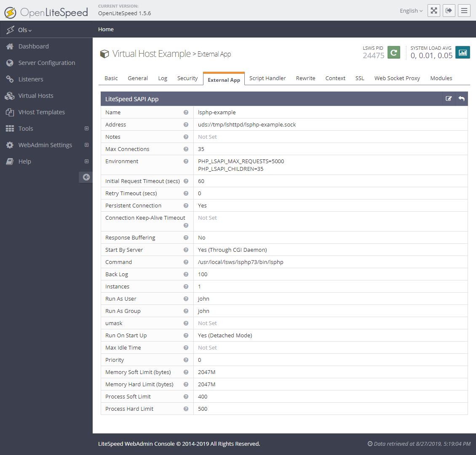Switch to the General tab
476x455 pixels.
138,78
